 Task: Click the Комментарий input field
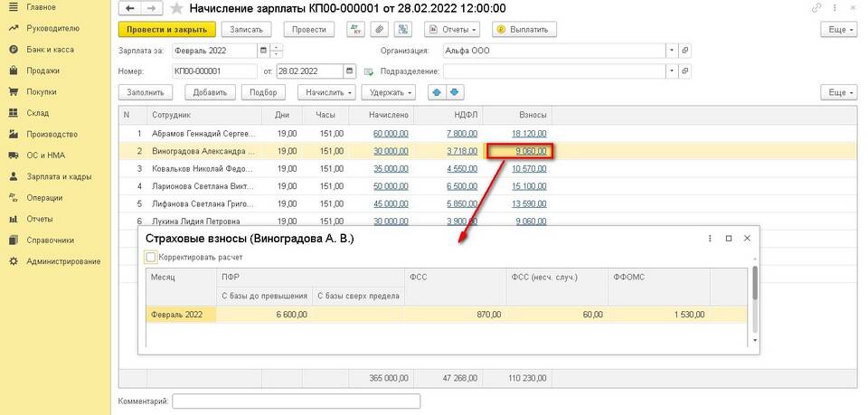point(297,401)
